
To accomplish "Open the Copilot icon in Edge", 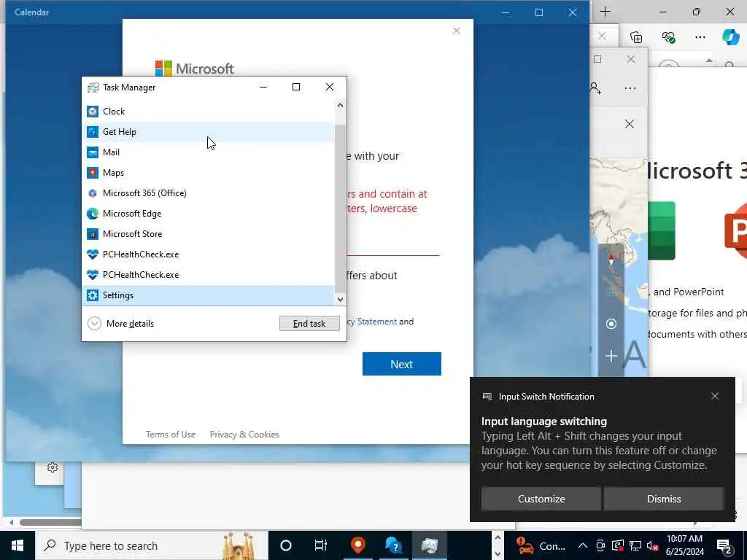I will [x=730, y=37].
